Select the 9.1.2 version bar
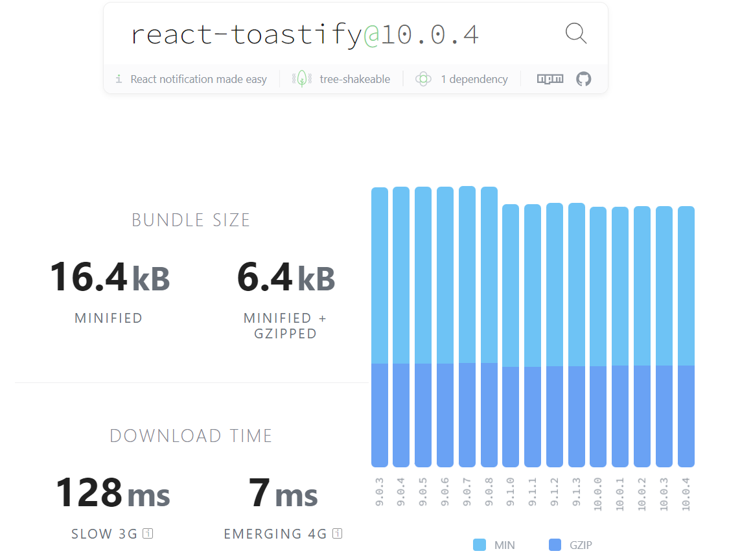729x560 pixels. point(555,335)
